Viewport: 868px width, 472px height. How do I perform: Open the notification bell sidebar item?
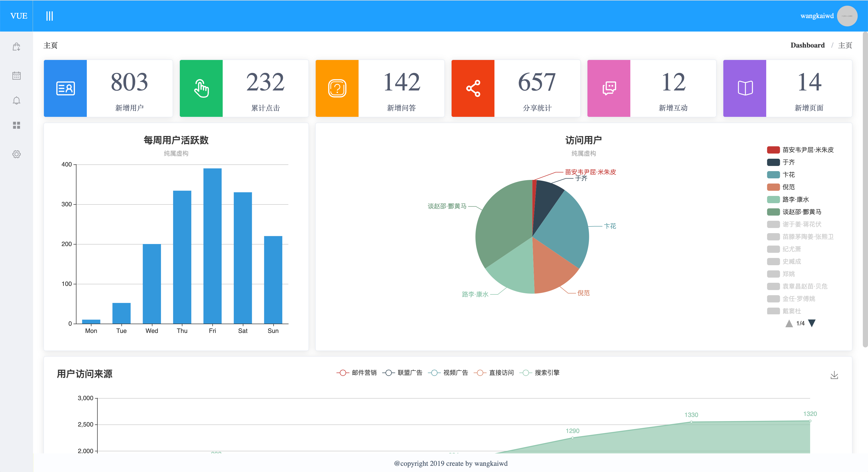click(17, 101)
